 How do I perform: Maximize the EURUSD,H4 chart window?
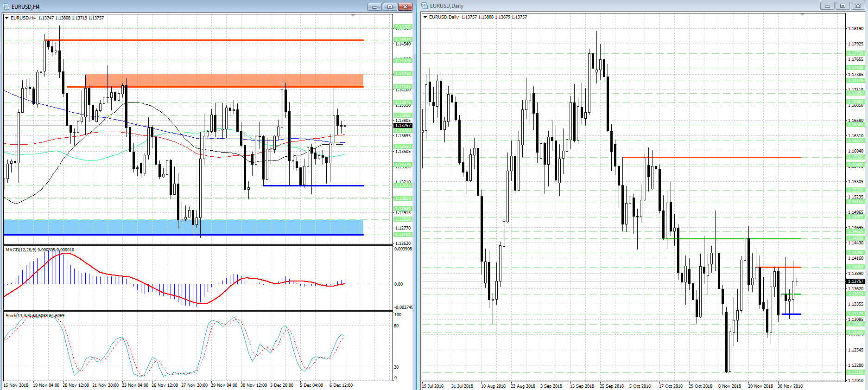pos(390,6)
